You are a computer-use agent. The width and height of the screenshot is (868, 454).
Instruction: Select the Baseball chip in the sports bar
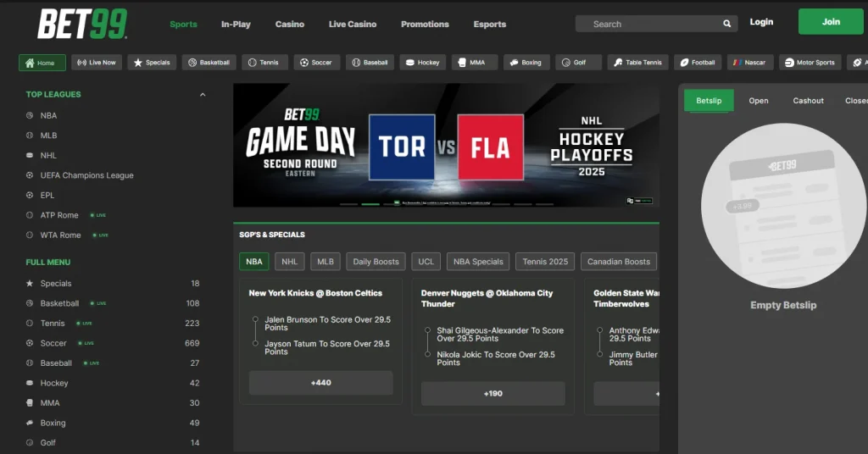point(370,63)
